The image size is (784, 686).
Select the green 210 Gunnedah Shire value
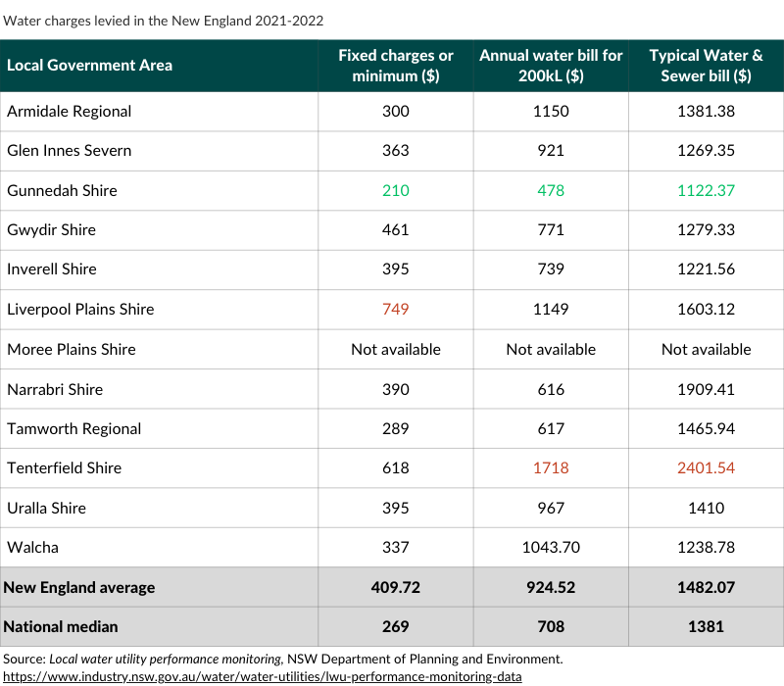pyautogui.click(x=396, y=190)
